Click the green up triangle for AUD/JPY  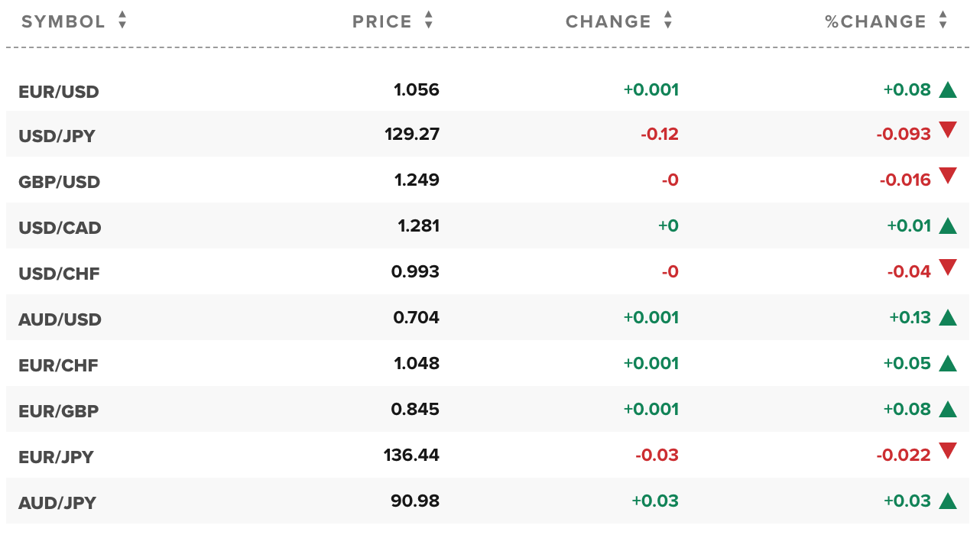(948, 501)
